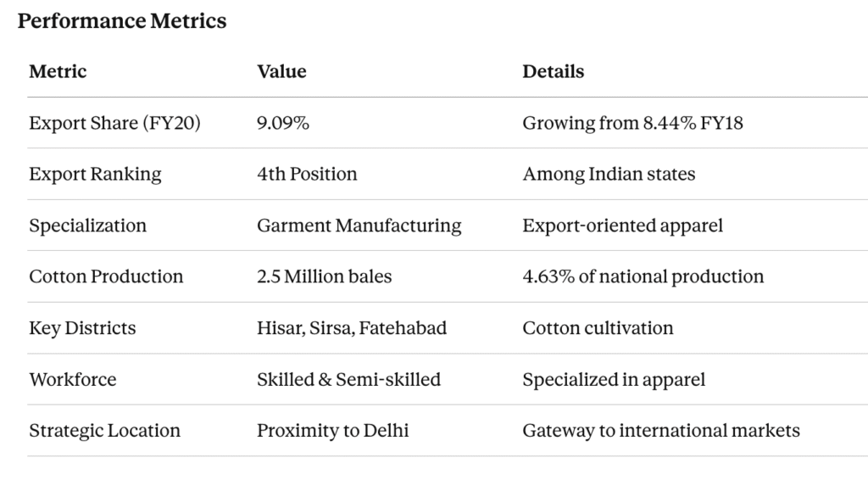Click the 4.63% of national production text
The height and width of the screenshot is (480, 868).
643,276
